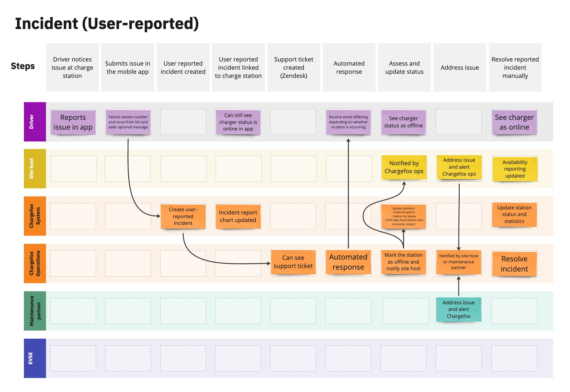Click the 'Chargefox System' lane label

[35, 216]
